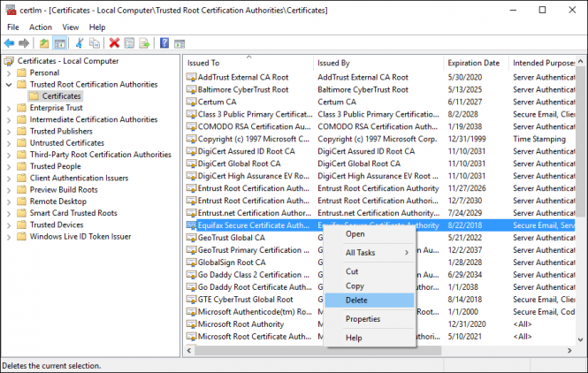Open All Tasks submenu in context menu
Image resolution: width=588 pixels, height=373 pixels.
pyautogui.click(x=370, y=253)
